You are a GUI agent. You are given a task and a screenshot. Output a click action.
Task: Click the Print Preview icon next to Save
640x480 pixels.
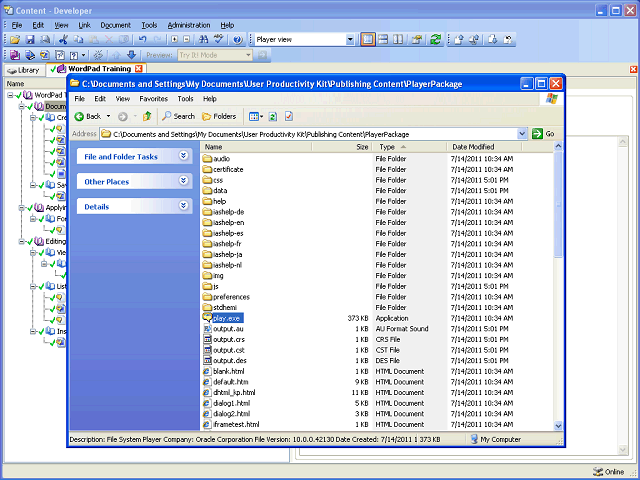pyautogui.click(x=45, y=40)
